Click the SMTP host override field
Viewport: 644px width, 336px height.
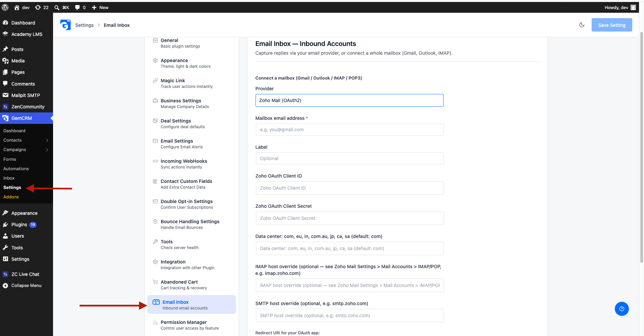point(349,316)
